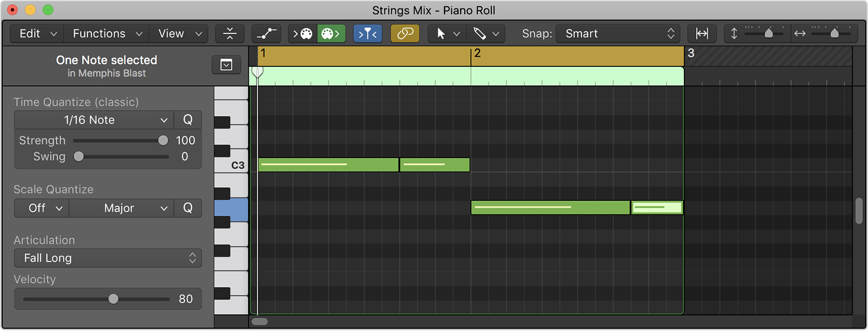Select the Pencil tool in toolbar
The width and height of the screenshot is (868, 331).
tap(480, 33)
